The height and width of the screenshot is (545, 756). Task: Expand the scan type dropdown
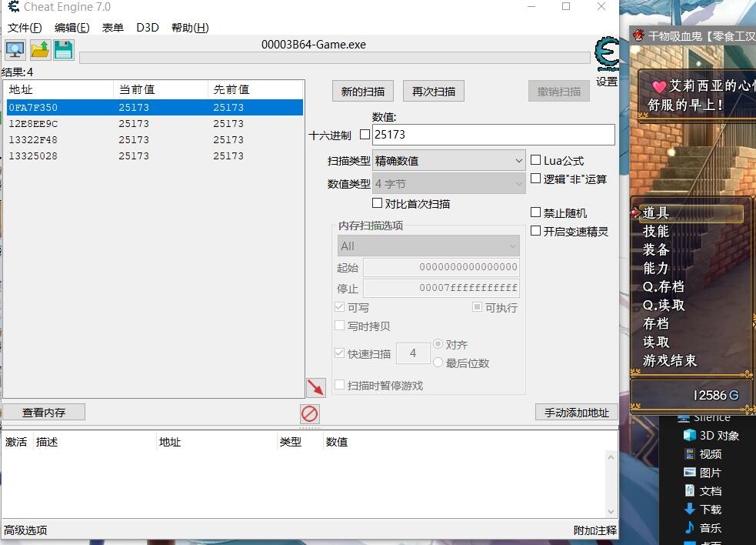point(448,161)
